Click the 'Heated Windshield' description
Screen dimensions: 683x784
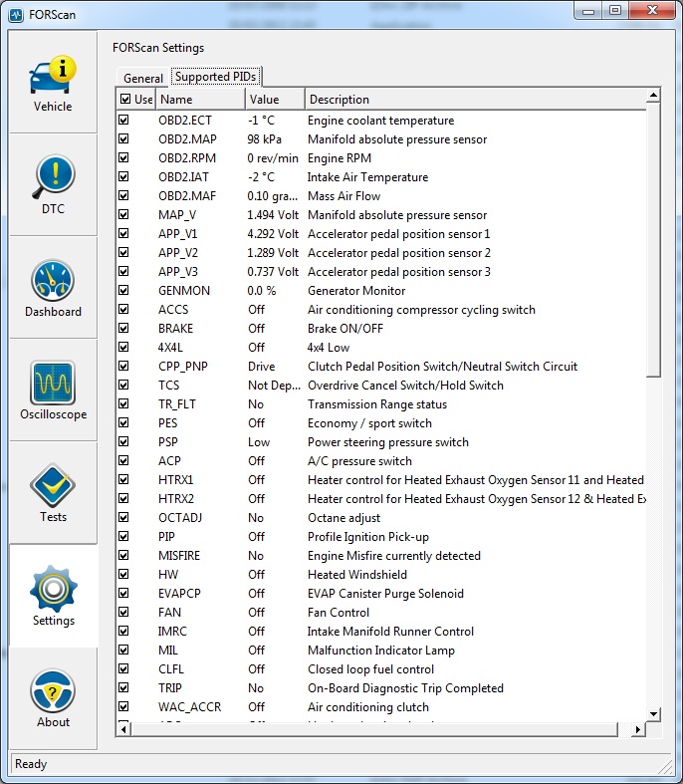click(x=356, y=575)
